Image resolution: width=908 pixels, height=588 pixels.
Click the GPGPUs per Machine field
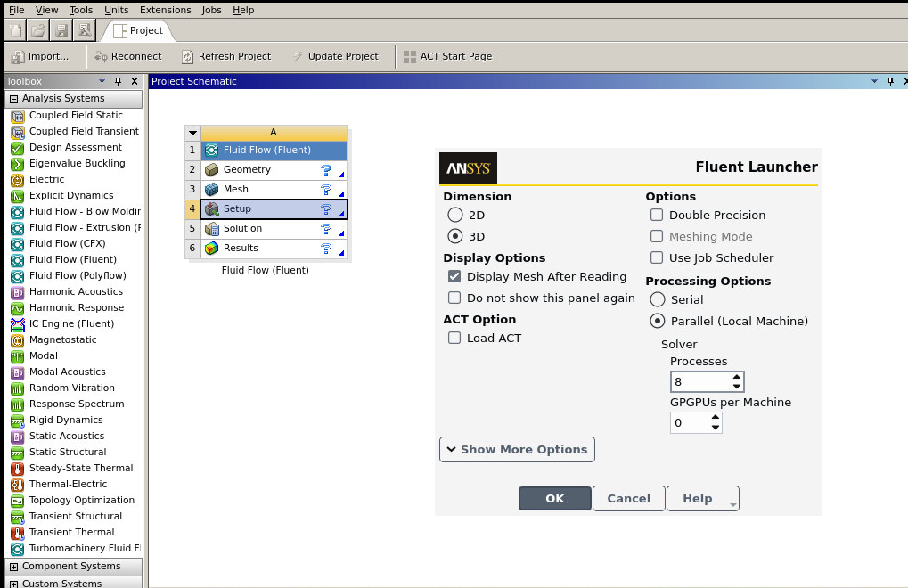point(690,422)
